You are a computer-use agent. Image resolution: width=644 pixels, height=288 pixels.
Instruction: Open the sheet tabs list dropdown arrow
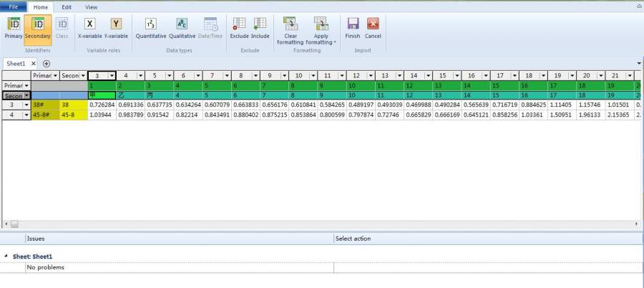coord(639,63)
